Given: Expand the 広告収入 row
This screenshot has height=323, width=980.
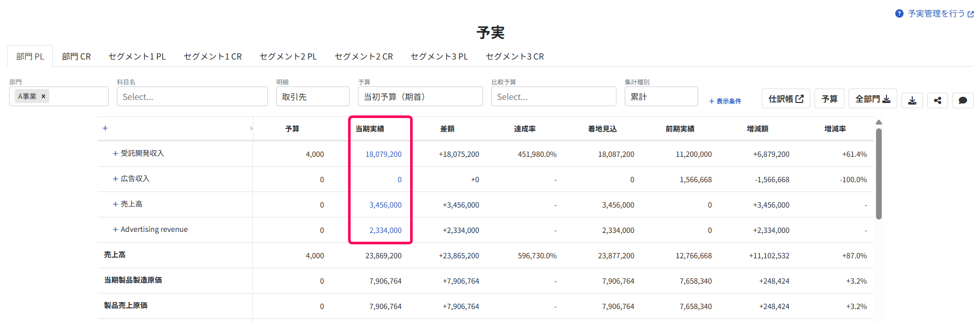Looking at the screenshot, I should pos(115,179).
